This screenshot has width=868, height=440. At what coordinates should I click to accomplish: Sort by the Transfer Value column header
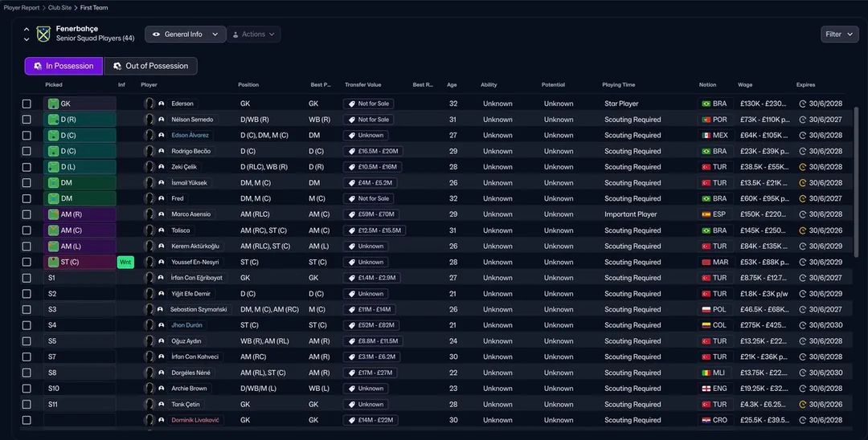click(362, 84)
